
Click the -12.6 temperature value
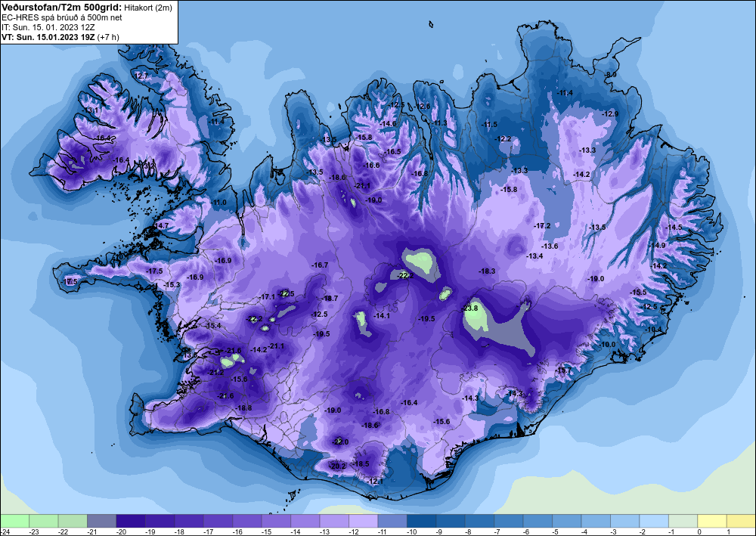tap(423, 106)
